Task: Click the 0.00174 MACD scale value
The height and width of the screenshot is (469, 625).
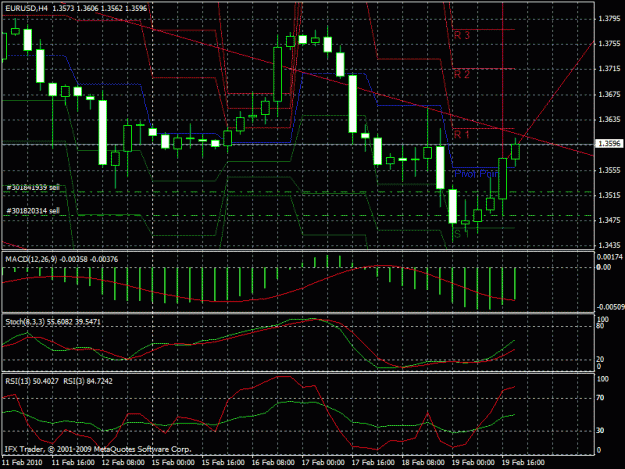Action: (609, 257)
